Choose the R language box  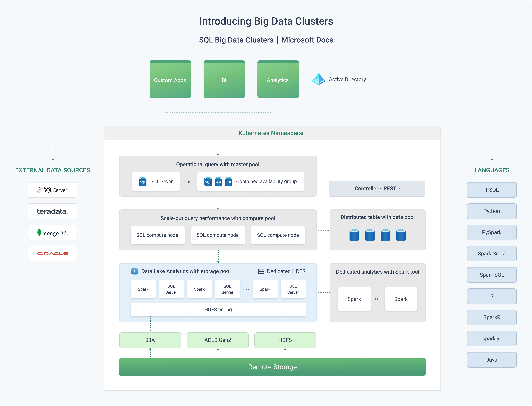pyautogui.click(x=492, y=296)
